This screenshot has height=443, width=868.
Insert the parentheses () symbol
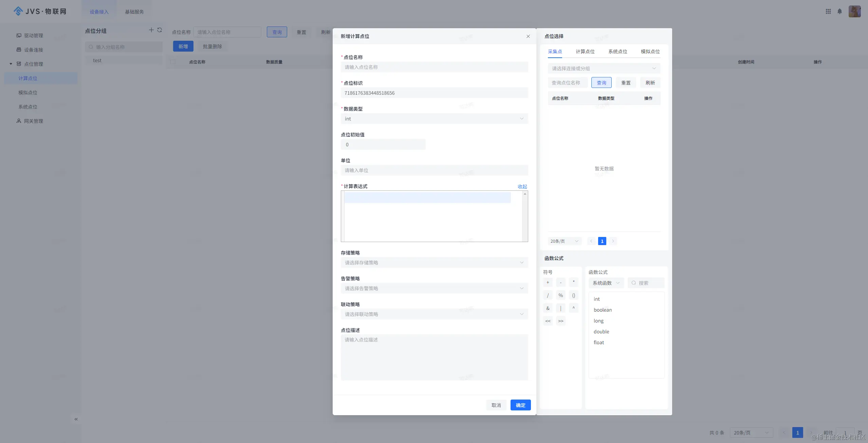(x=573, y=295)
